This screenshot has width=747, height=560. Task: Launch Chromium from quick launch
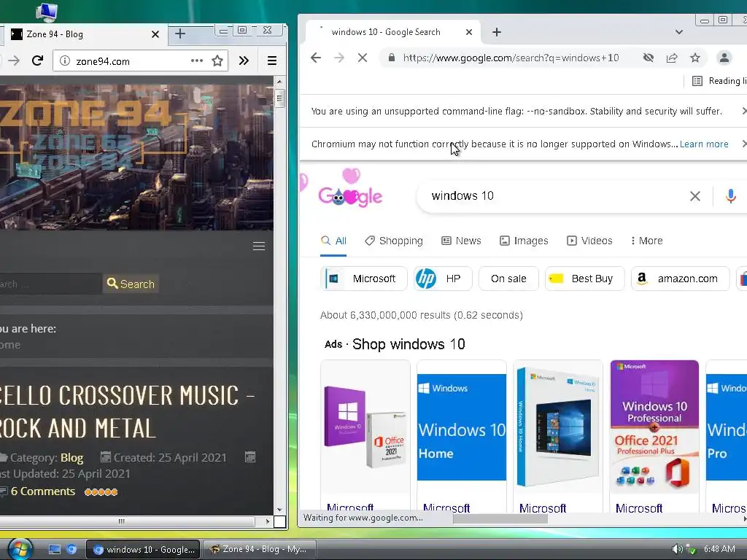coord(71,550)
